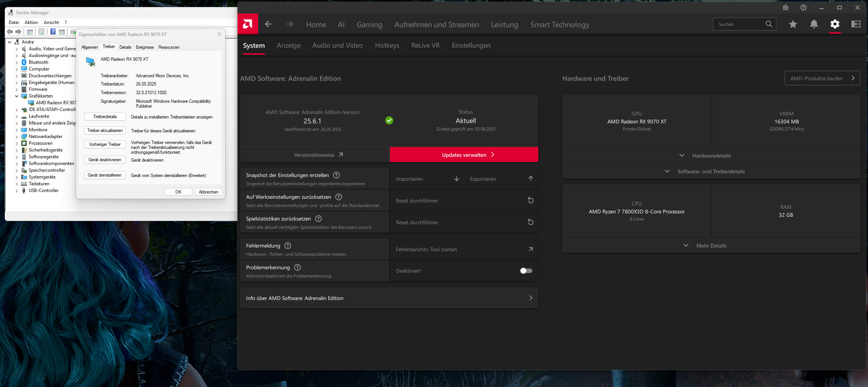Expand the Monitore tree node
868x387 pixels.
point(16,130)
